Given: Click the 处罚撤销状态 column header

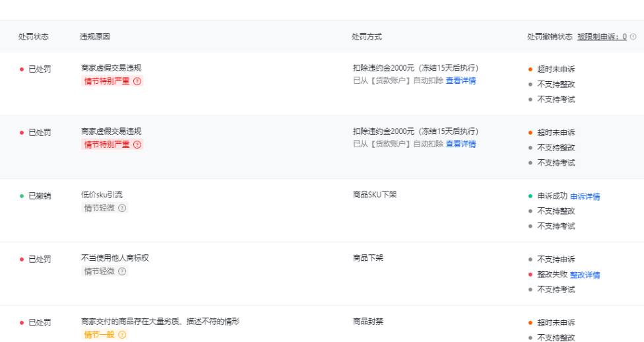Looking at the screenshot, I should pyautogui.click(x=550, y=37).
